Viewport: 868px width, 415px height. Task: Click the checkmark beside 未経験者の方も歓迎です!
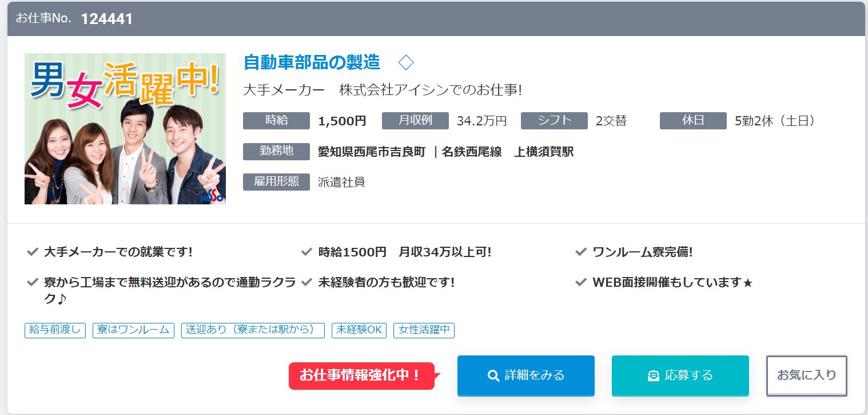(x=307, y=282)
